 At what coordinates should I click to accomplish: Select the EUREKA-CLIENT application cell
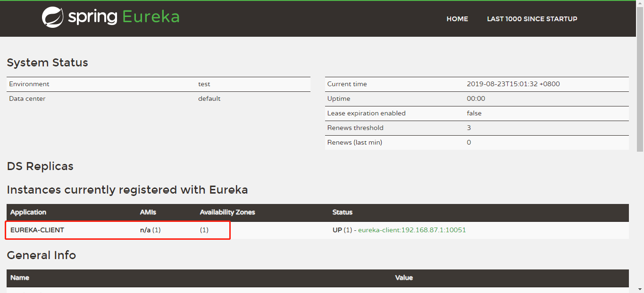[37, 230]
